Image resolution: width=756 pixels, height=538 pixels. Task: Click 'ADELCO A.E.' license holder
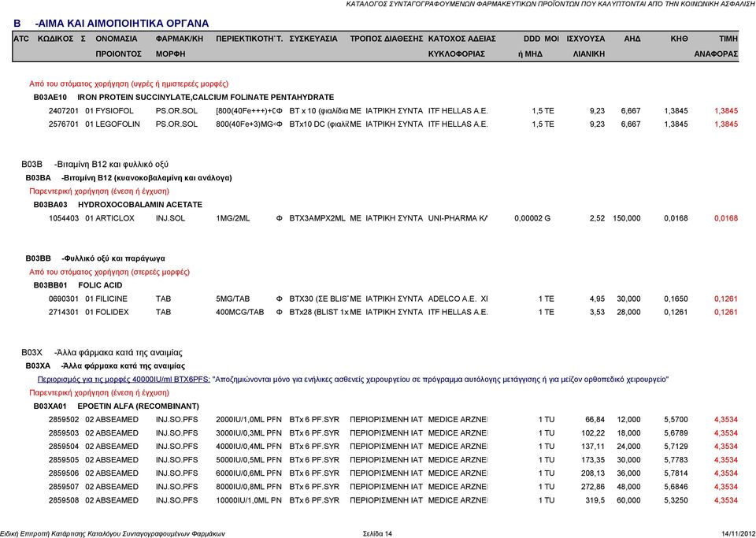(x=452, y=299)
